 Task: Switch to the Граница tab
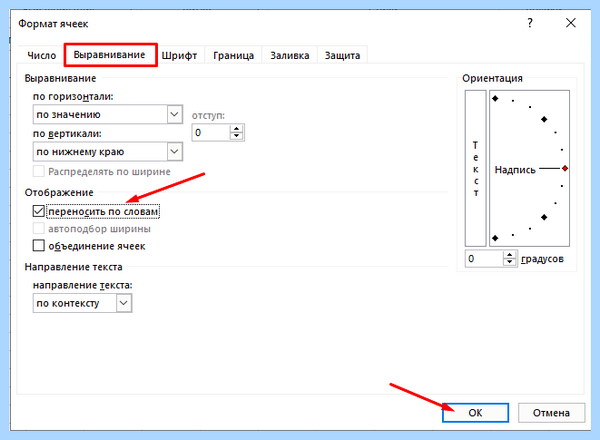pos(233,55)
